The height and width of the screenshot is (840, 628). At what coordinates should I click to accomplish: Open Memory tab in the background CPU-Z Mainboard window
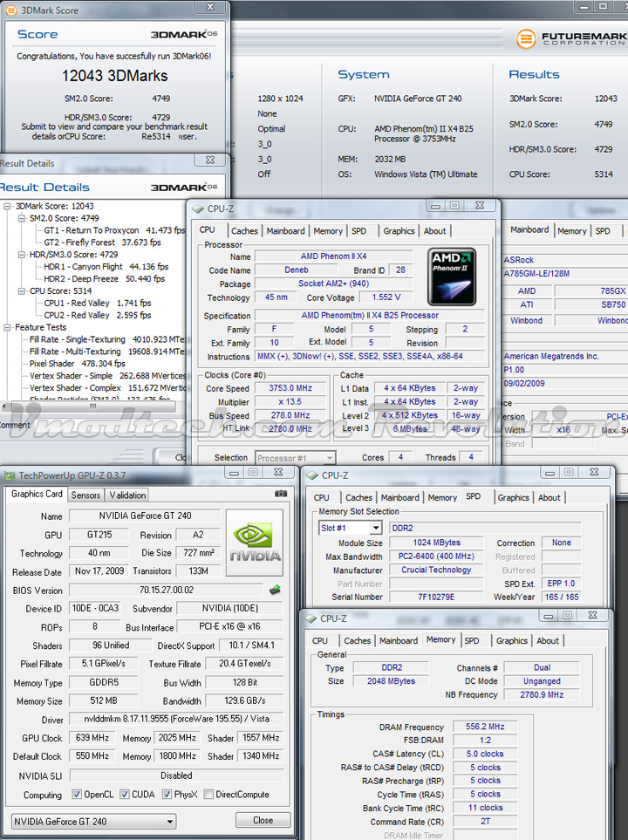pos(571,231)
